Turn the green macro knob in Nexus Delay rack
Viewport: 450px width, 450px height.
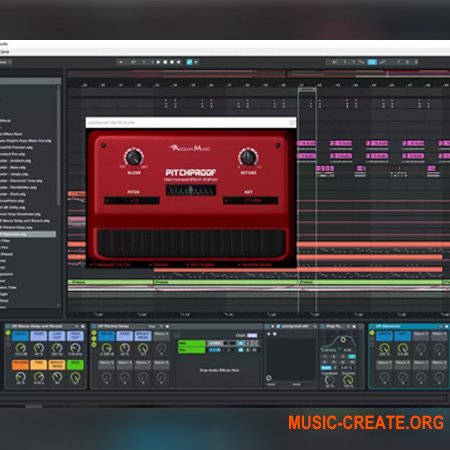click(x=75, y=377)
